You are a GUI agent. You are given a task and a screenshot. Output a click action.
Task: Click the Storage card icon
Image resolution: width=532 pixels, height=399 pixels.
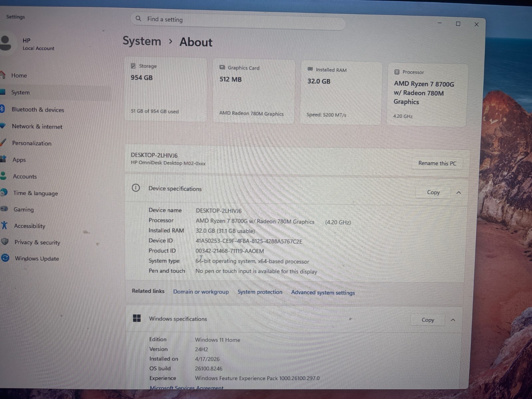click(x=133, y=66)
